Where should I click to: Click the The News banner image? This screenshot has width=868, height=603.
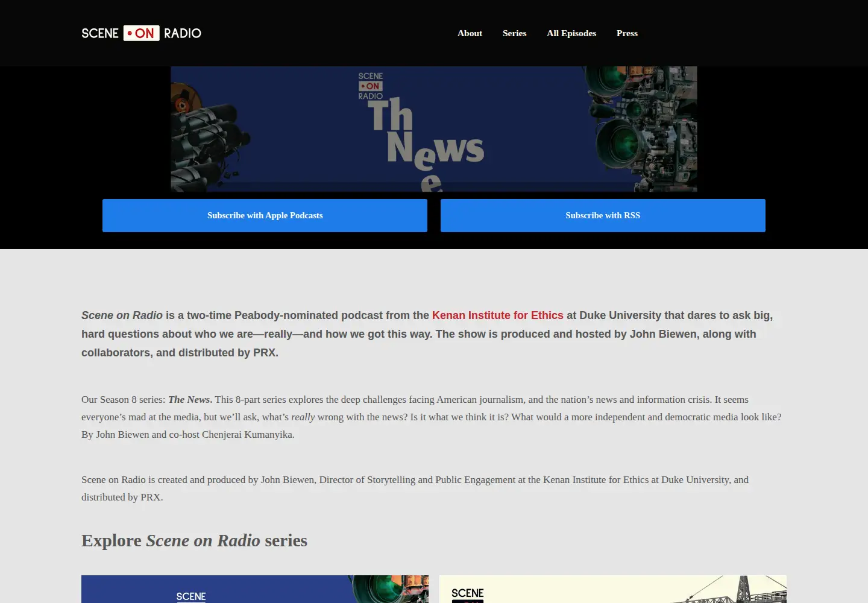point(434,129)
